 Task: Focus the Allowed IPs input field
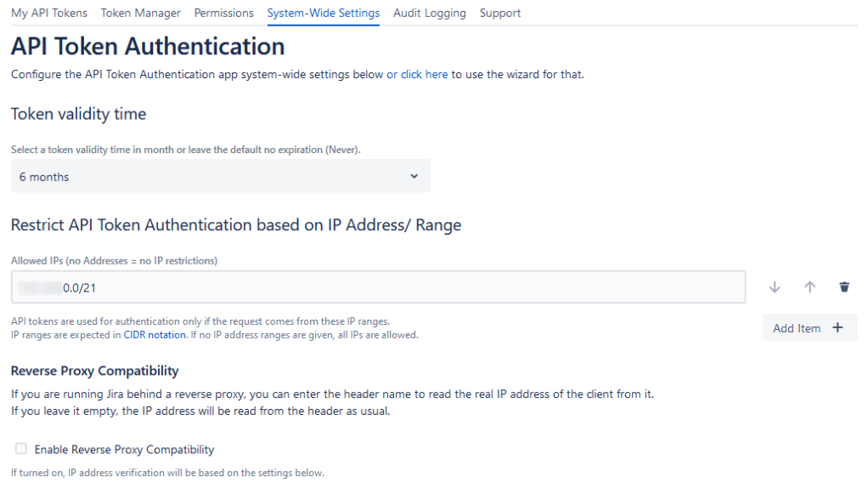pyautogui.click(x=378, y=287)
